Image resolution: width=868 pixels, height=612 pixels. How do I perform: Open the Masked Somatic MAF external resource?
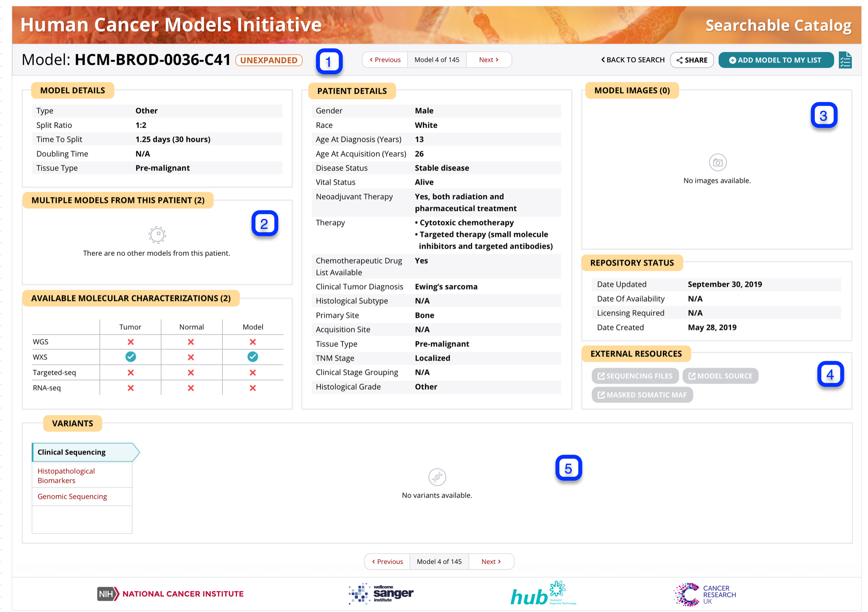[x=642, y=394]
